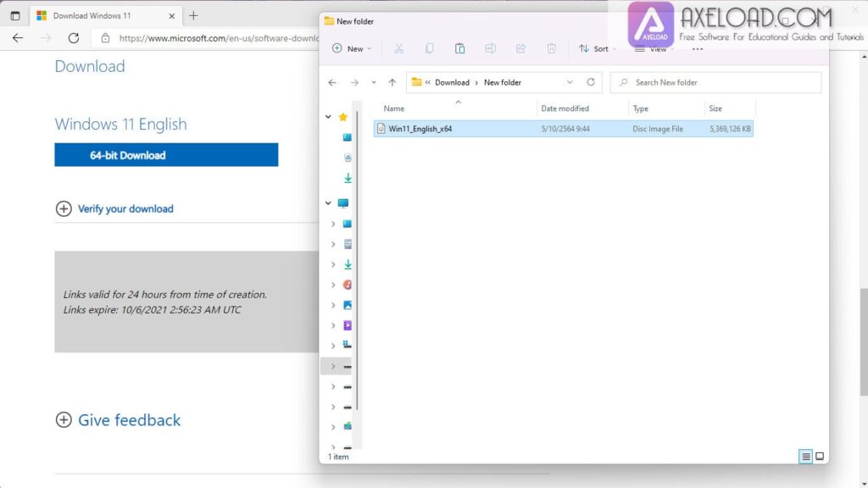Image resolution: width=868 pixels, height=488 pixels.
Task: Open recent locations dropdown in Explorer
Action: coord(374,82)
